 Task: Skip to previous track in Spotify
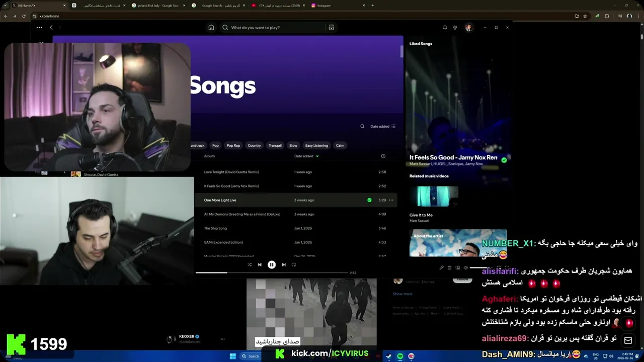pyautogui.click(x=260, y=264)
